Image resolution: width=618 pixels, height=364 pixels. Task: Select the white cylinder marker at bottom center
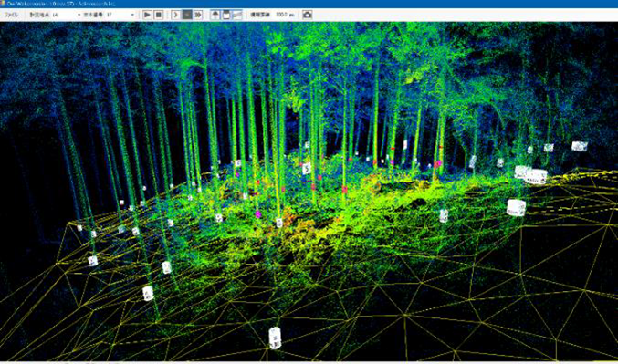tap(275, 338)
